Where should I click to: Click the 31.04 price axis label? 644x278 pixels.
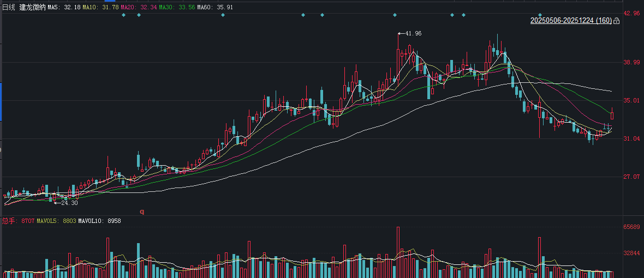632,139
